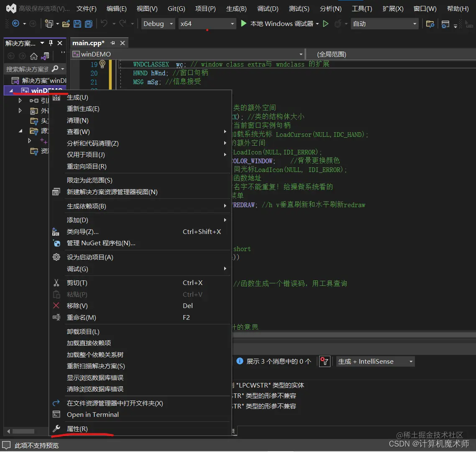Click Solution Explorer forward navigation icon
This screenshot has width=476, height=452.
22,56
